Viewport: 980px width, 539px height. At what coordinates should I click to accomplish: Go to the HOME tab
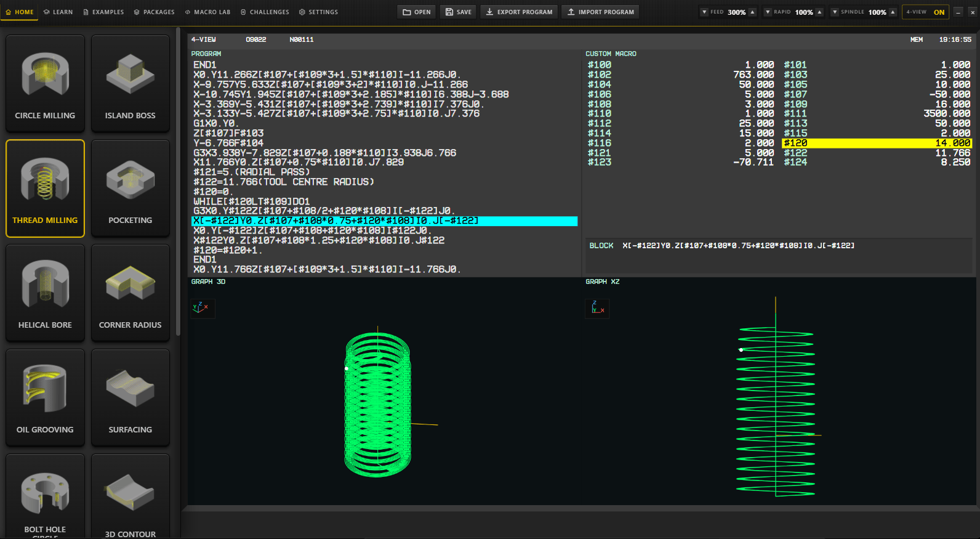(x=20, y=12)
